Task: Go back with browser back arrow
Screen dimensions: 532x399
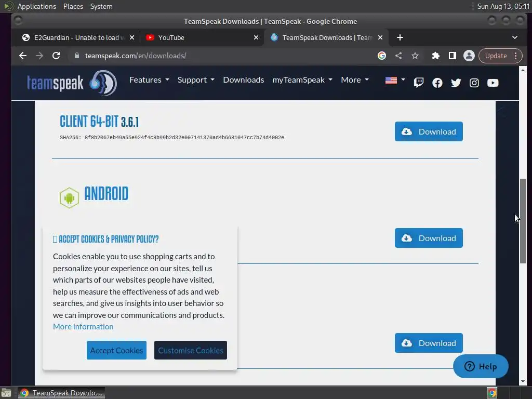Action: click(23, 56)
